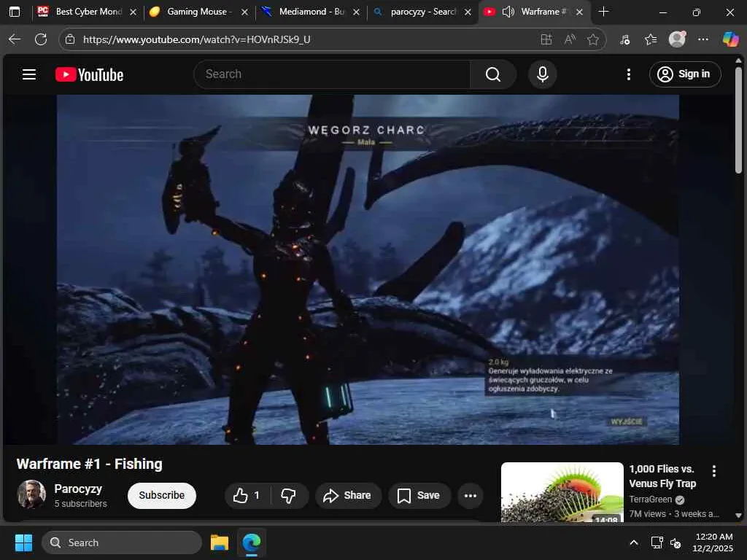Viewport: 747px width, 560px height.
Task: Share the Warframe #1 video
Action: click(348, 495)
